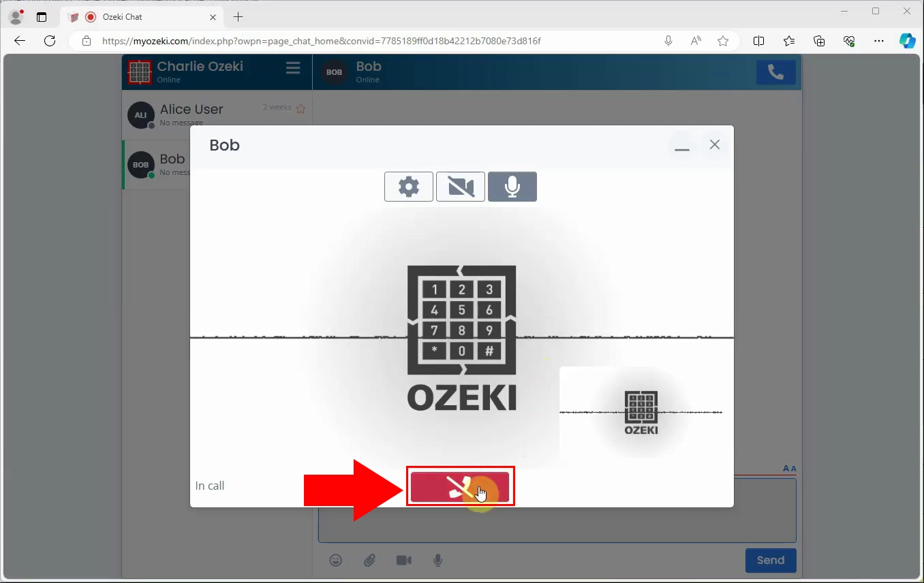Select the Ozeki Chat tab
Screen dimensions: 924x583
pos(142,17)
